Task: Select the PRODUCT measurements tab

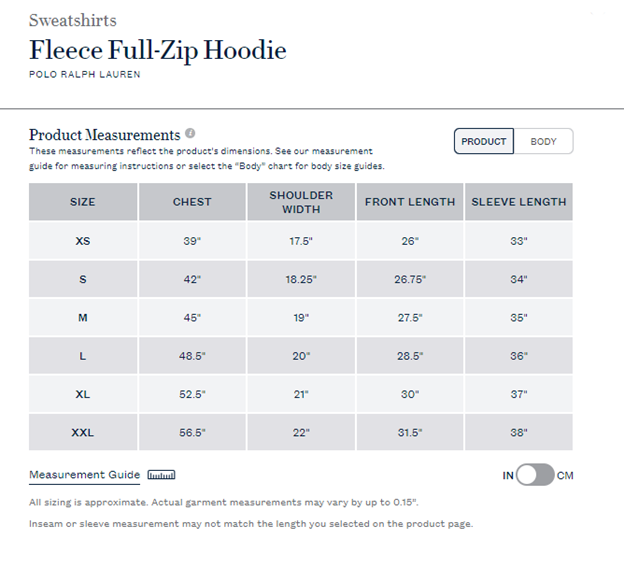Action: coord(484,142)
